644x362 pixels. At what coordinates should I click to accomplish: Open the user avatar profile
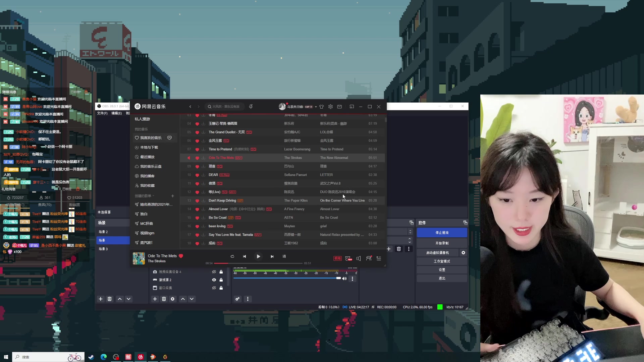tap(282, 107)
